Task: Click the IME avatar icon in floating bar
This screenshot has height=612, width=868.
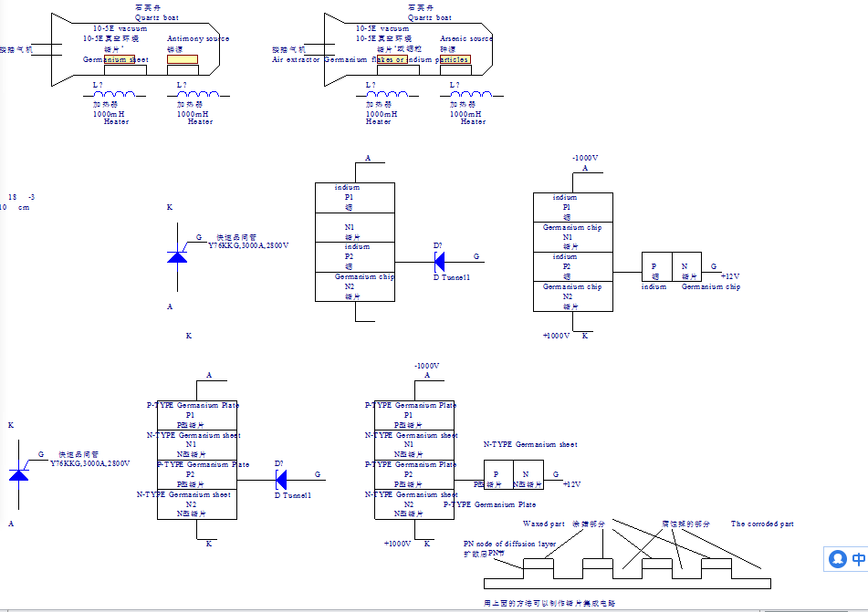Action: (838, 558)
